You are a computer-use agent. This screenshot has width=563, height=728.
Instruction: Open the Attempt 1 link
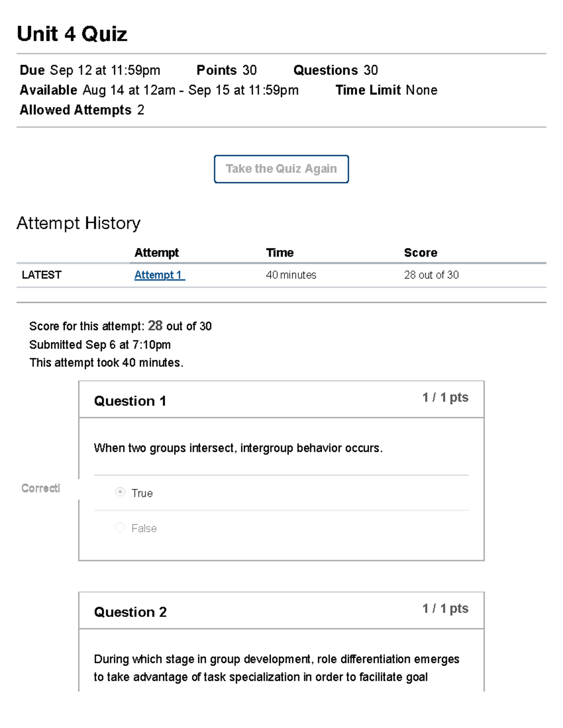pyautogui.click(x=159, y=275)
